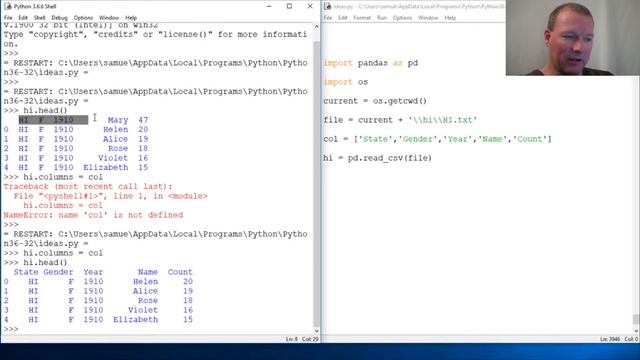Screen dimensions: 640x360
Task: Click the file path assignment line
Action: (x=400, y=120)
